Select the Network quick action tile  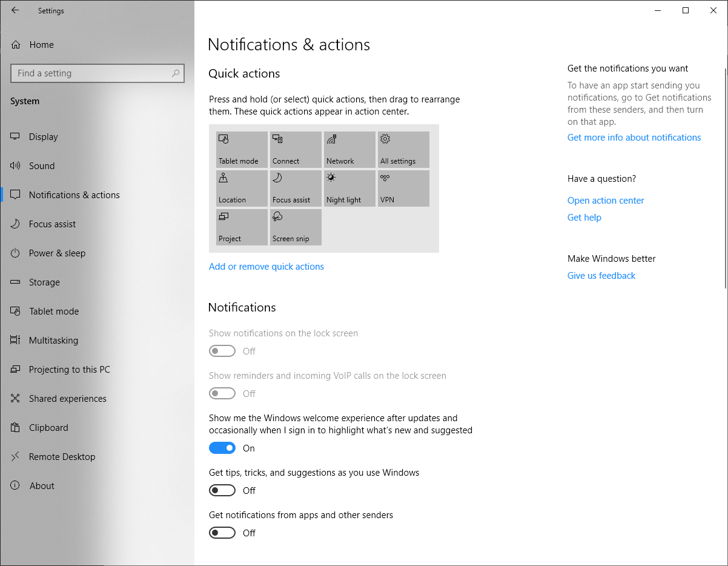click(349, 150)
